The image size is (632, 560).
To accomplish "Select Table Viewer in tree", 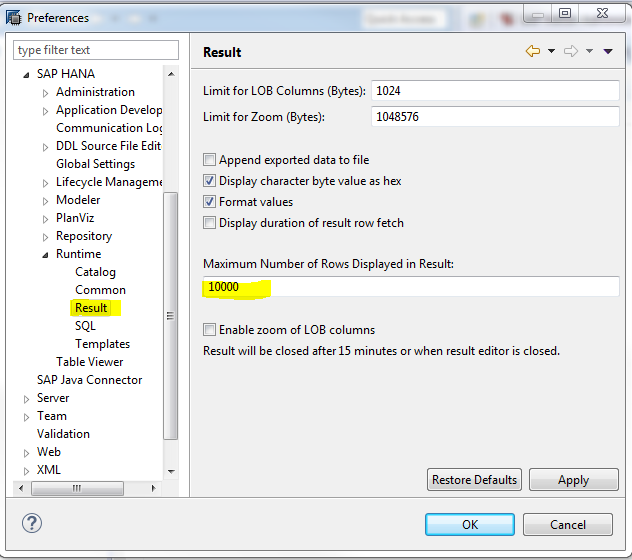I will 89,362.
